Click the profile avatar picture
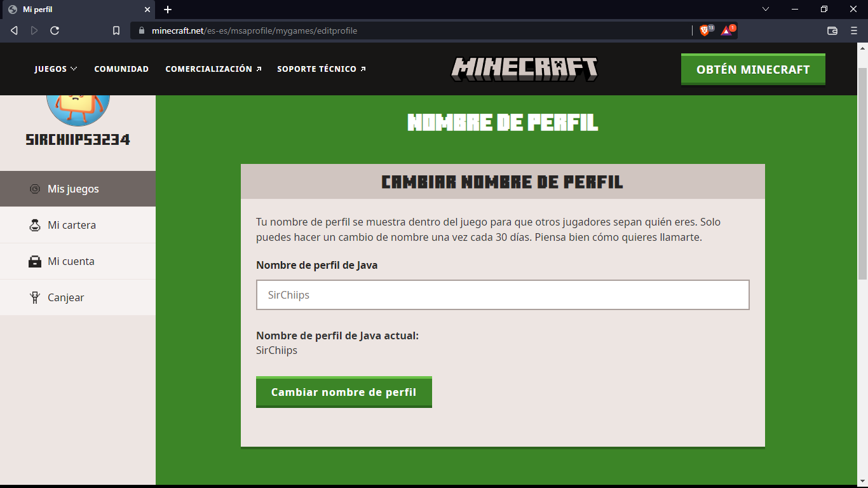 click(78, 107)
